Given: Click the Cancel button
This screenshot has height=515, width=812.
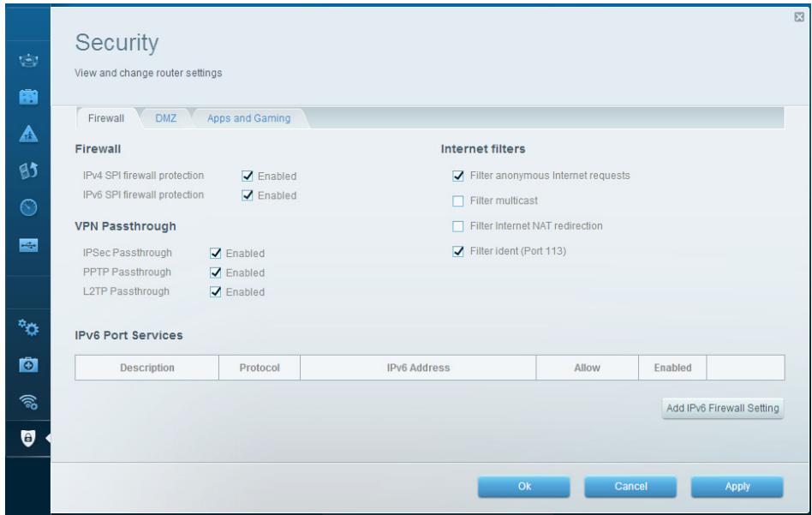Looking at the screenshot, I should point(630,487).
